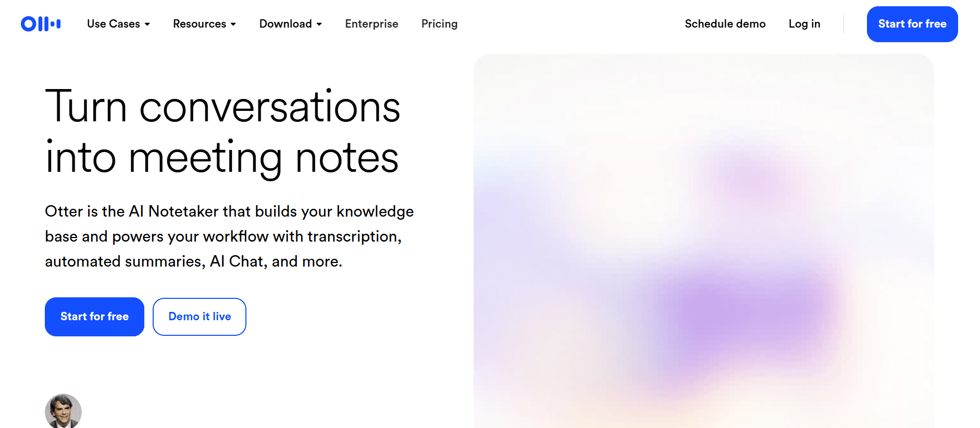Click the Otter sound-wave logo icon
This screenshot has width=980, height=428.
pyautogui.click(x=41, y=23)
